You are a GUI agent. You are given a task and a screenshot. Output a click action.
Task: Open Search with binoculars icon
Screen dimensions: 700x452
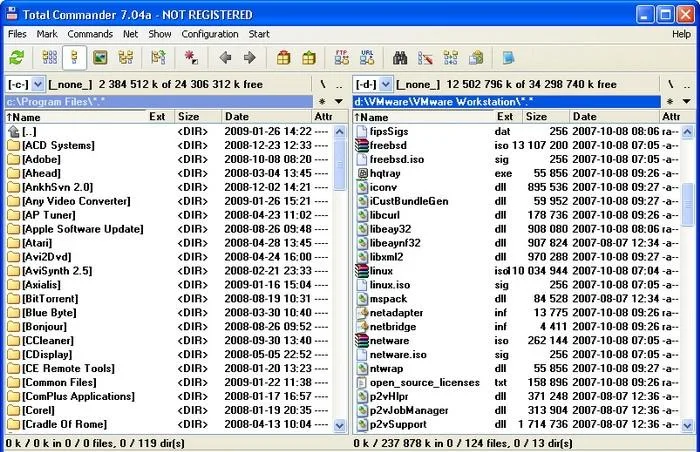[x=400, y=58]
